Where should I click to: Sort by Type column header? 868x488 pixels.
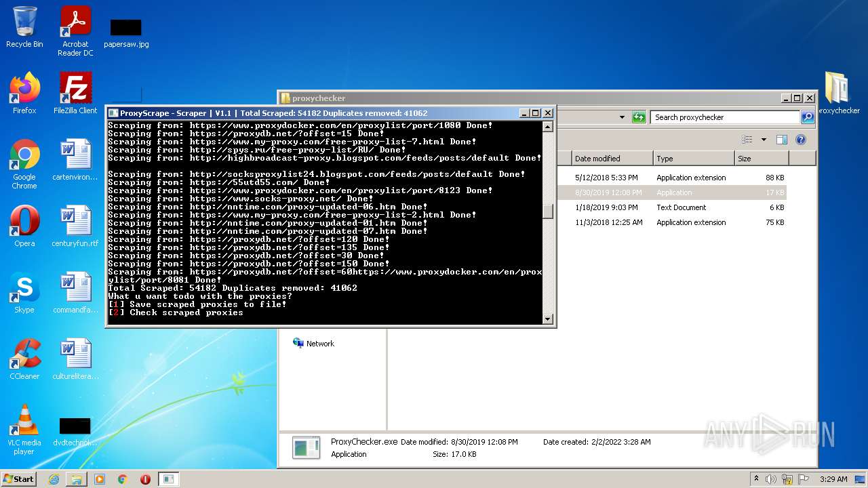pyautogui.click(x=694, y=159)
